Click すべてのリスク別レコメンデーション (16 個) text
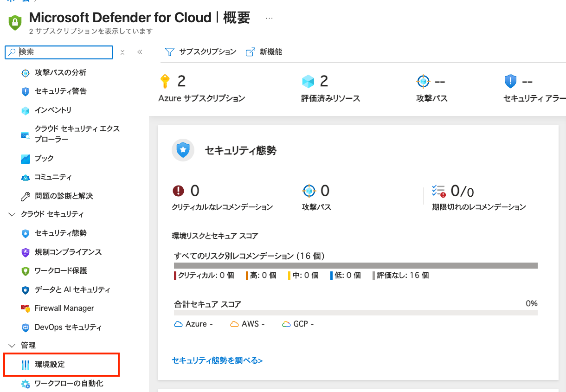Screen dimensions: 566x392 (249, 256)
